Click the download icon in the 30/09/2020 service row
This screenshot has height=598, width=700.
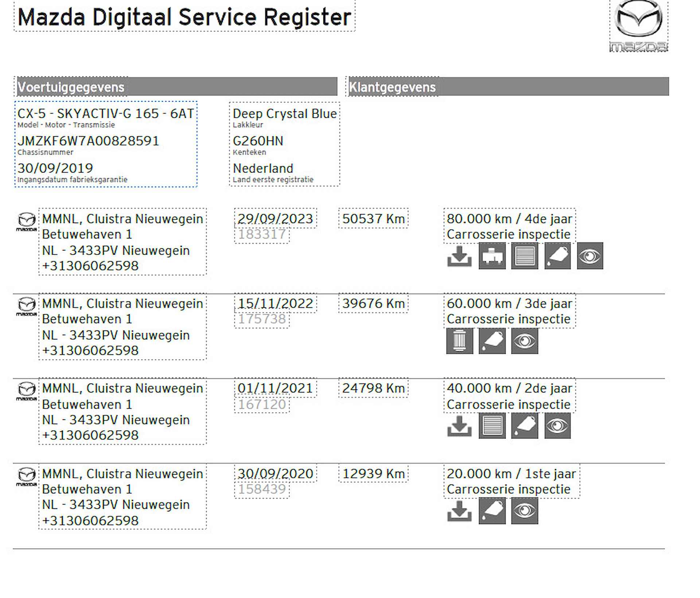pyautogui.click(x=459, y=511)
